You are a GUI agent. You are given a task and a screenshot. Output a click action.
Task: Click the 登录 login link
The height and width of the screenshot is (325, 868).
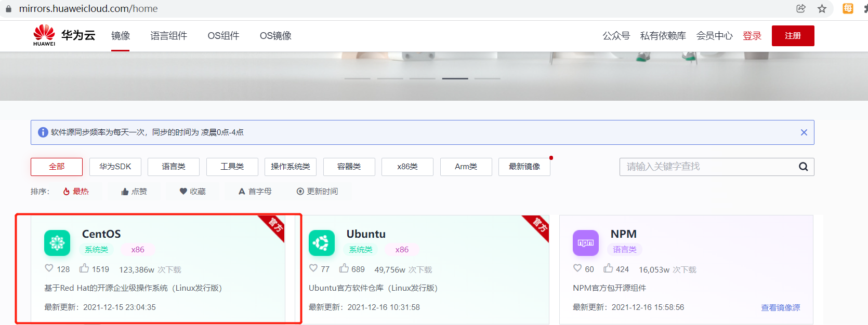click(x=752, y=36)
